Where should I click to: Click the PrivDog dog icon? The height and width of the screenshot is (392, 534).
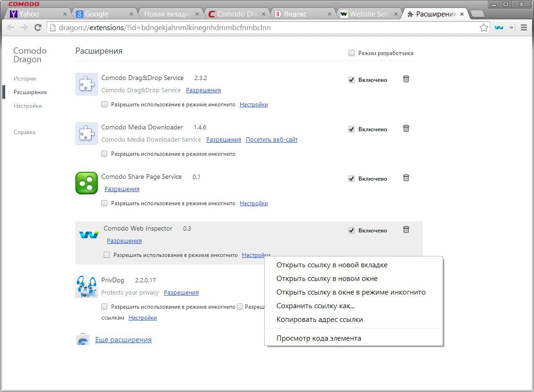(x=87, y=287)
